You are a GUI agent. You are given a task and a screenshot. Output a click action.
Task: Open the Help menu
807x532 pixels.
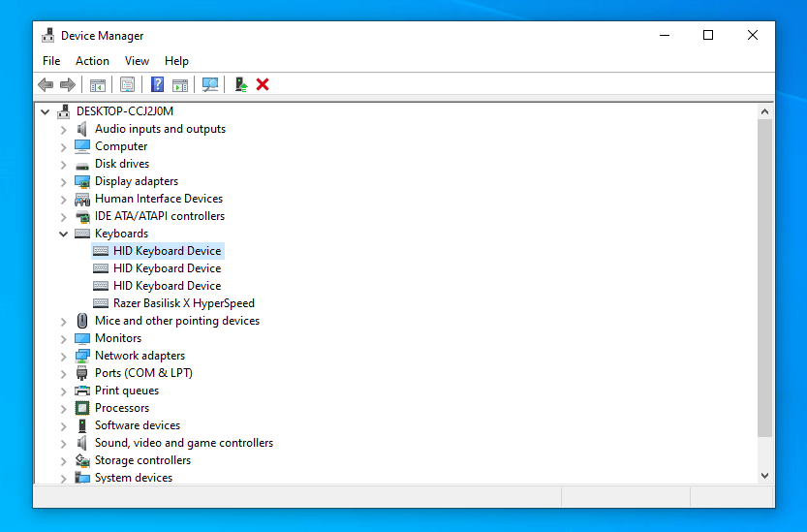coord(176,61)
